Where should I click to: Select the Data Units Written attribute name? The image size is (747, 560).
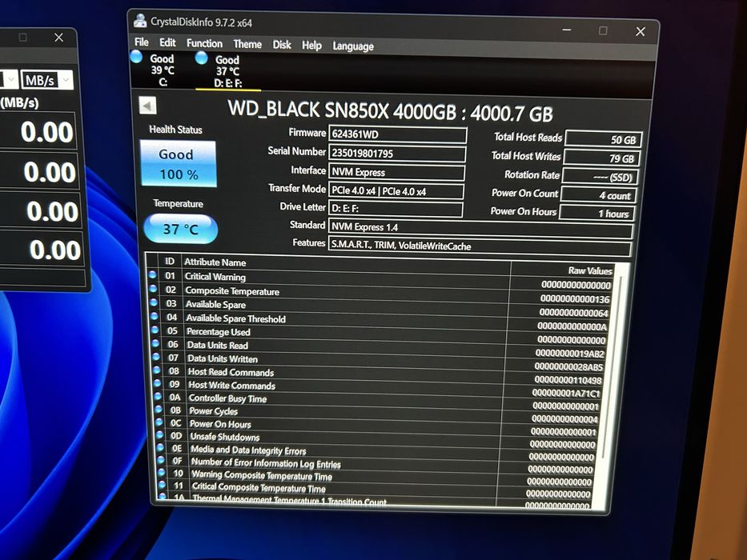(x=223, y=358)
